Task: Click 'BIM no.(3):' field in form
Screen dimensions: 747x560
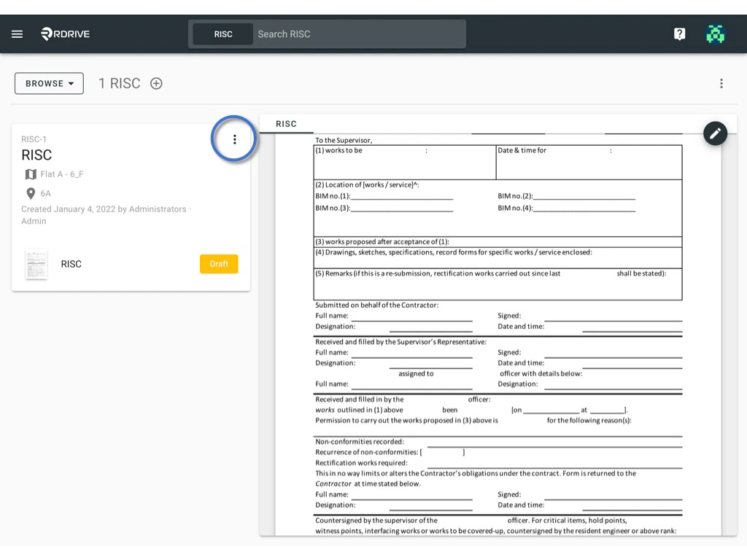Action: pos(384,208)
